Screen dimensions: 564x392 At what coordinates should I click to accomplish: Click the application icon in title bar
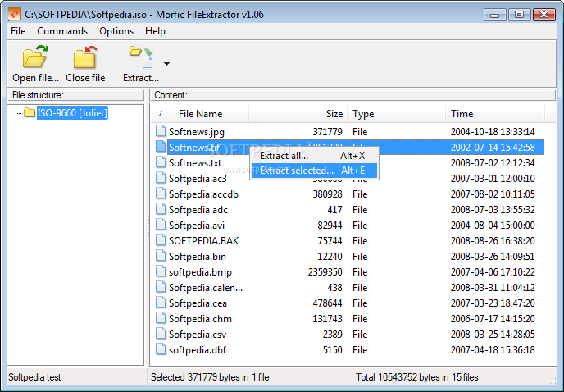[x=15, y=14]
